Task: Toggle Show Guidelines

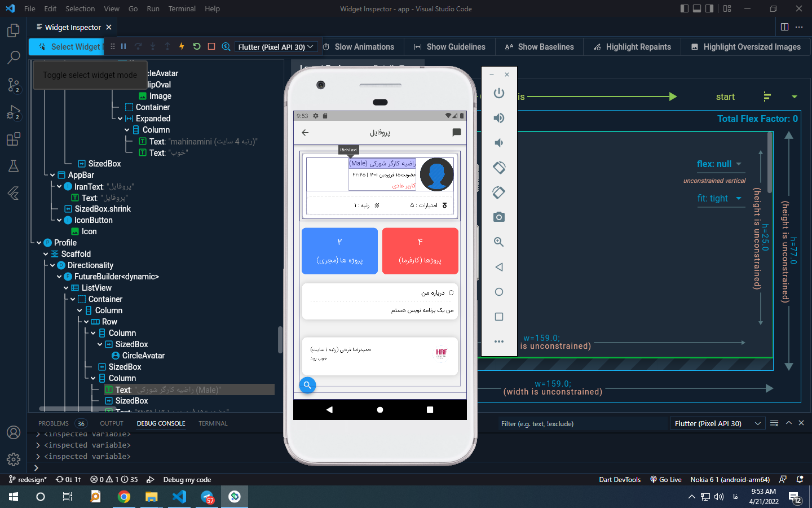Action: pyautogui.click(x=449, y=47)
